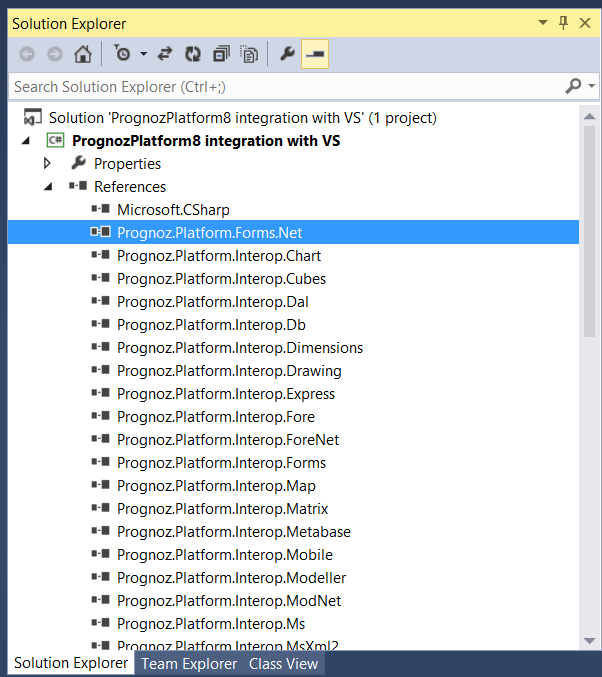Click the Search Solution Explorer field
The image size is (602, 677).
(x=287, y=87)
